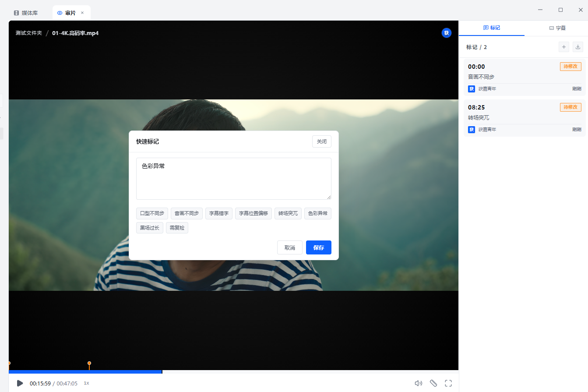Toggle the volume speaker icon
This screenshot has width=588, height=392.
click(x=419, y=383)
